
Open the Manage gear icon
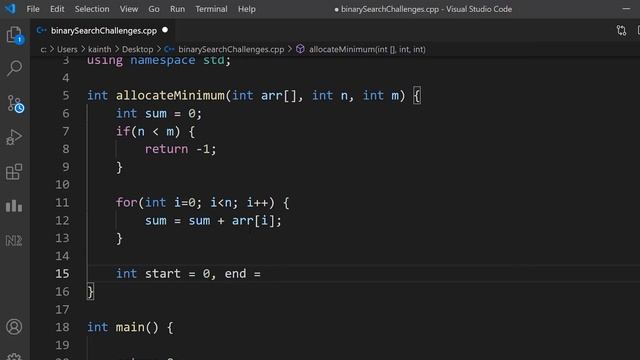pos(14,356)
